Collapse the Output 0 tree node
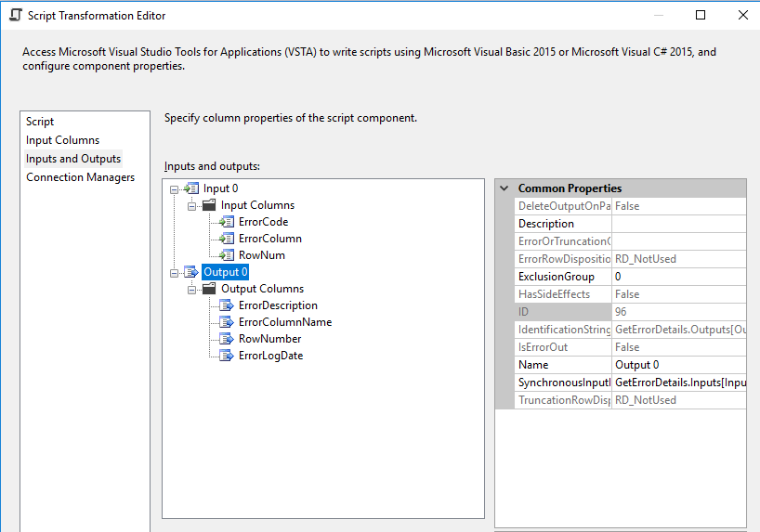 174,273
